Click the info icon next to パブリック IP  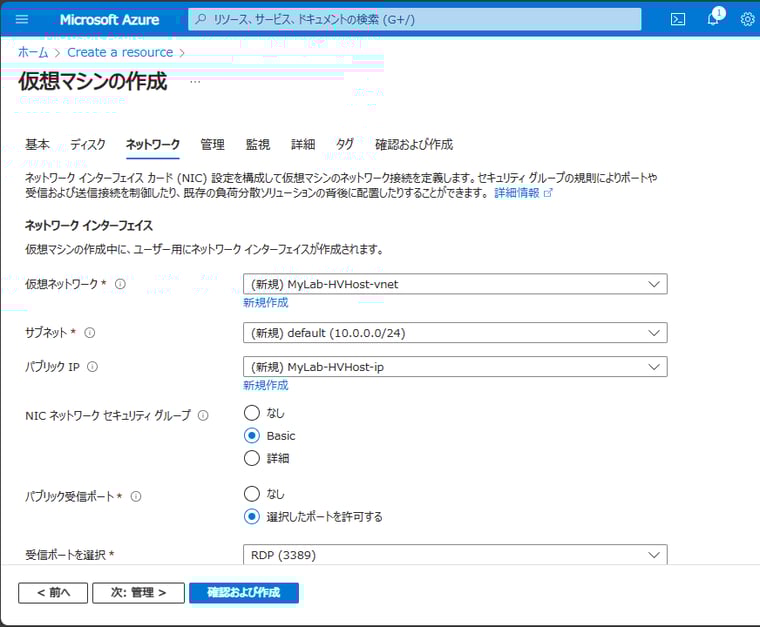[x=92, y=367]
